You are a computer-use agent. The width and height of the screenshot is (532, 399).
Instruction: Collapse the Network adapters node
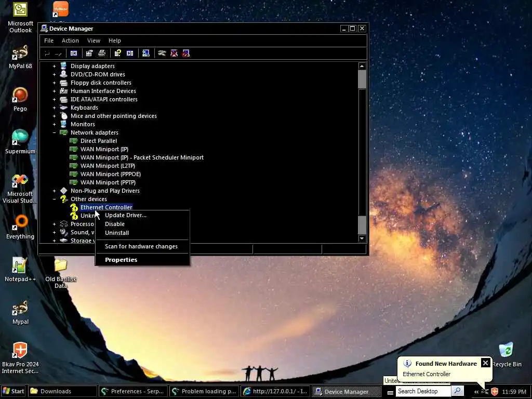54,132
